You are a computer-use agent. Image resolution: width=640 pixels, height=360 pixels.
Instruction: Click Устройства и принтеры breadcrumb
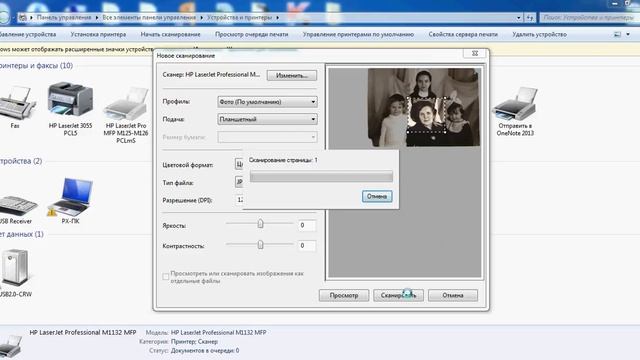[239, 18]
